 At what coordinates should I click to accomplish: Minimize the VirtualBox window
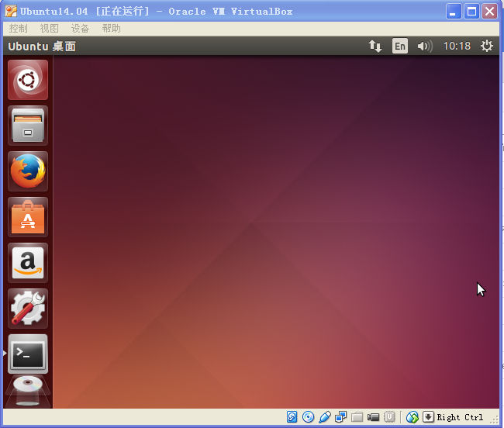(454, 12)
